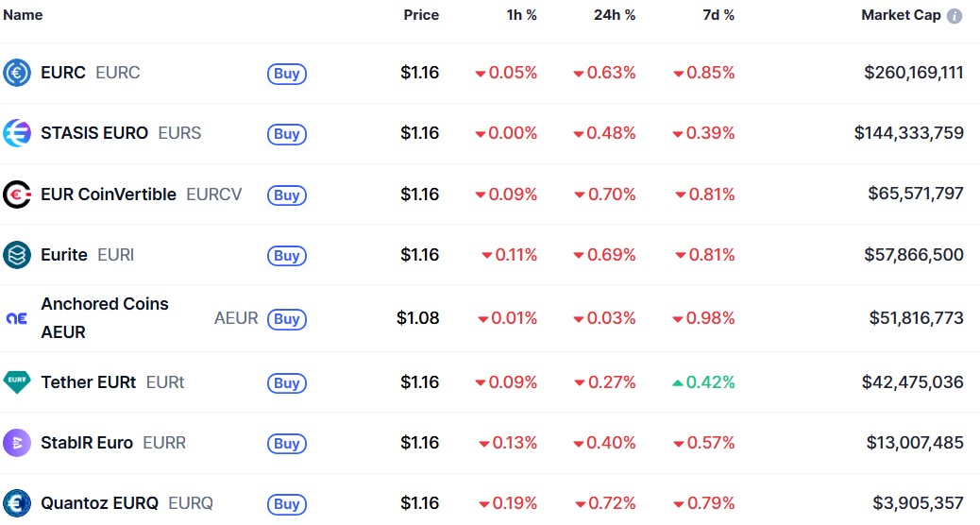Click the STASIS EURO coin logo
This screenshot has height=525, width=980.
tap(17, 133)
